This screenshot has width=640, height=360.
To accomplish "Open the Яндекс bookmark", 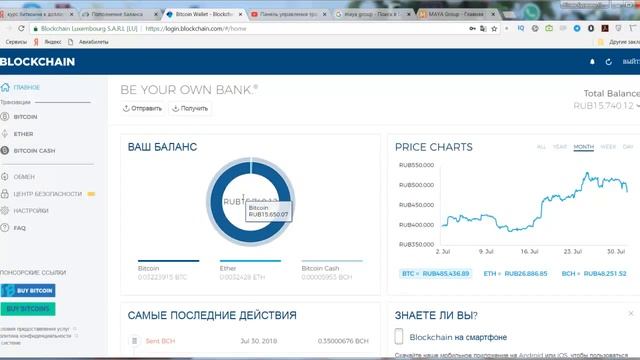I will click(x=48, y=42).
